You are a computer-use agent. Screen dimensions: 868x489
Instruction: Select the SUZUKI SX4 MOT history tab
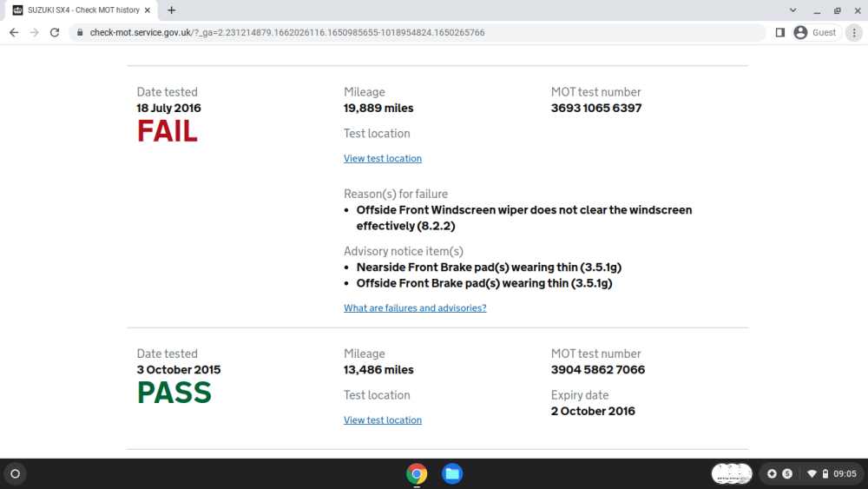(82, 10)
